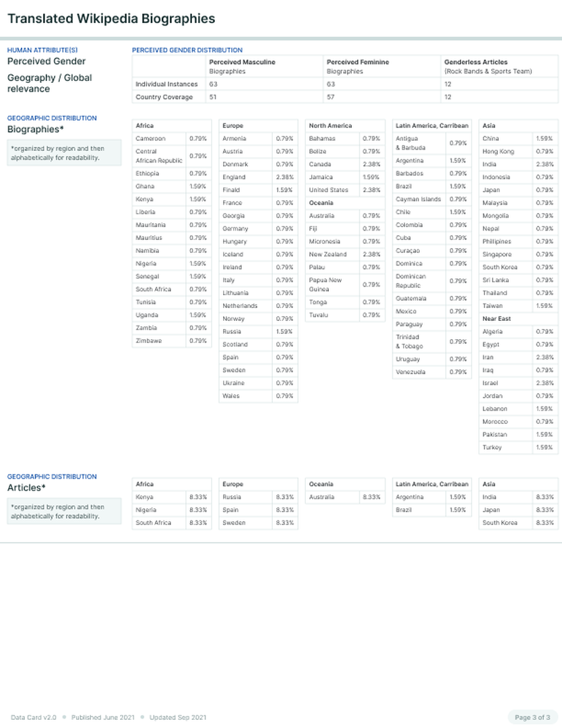Click the "Translated Wikipedia Biographies" page title

[111, 19]
